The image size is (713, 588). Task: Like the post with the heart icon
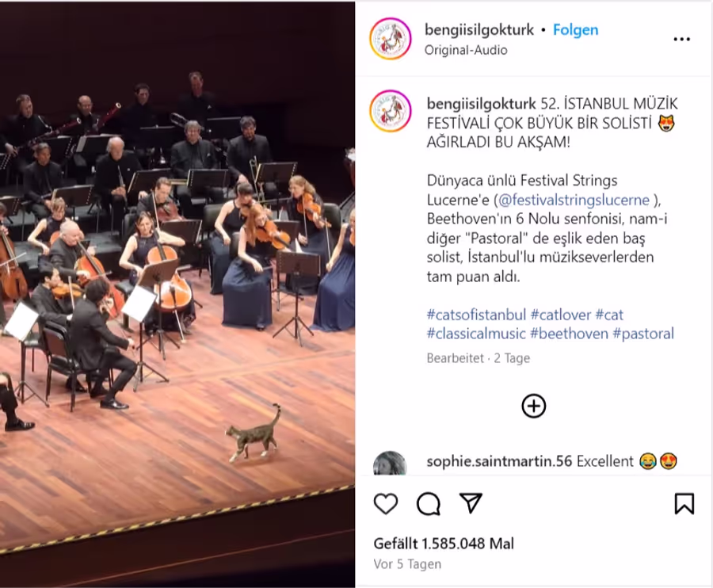(x=386, y=504)
